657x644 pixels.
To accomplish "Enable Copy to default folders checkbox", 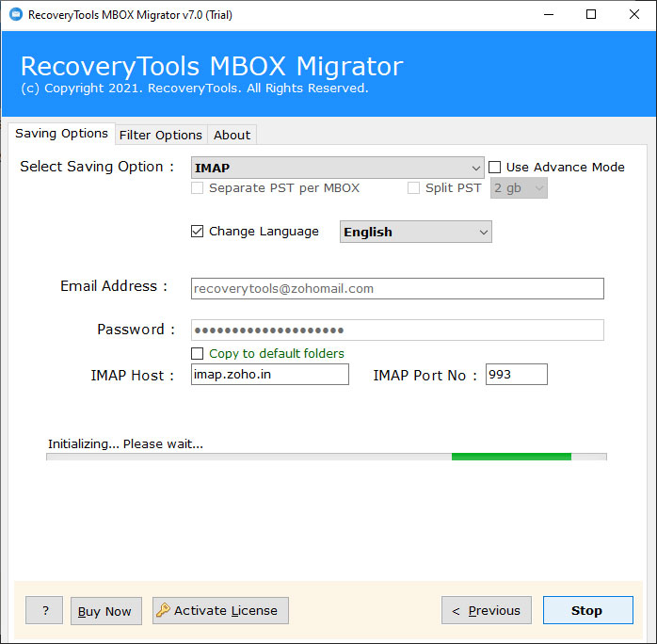I will click(x=197, y=354).
